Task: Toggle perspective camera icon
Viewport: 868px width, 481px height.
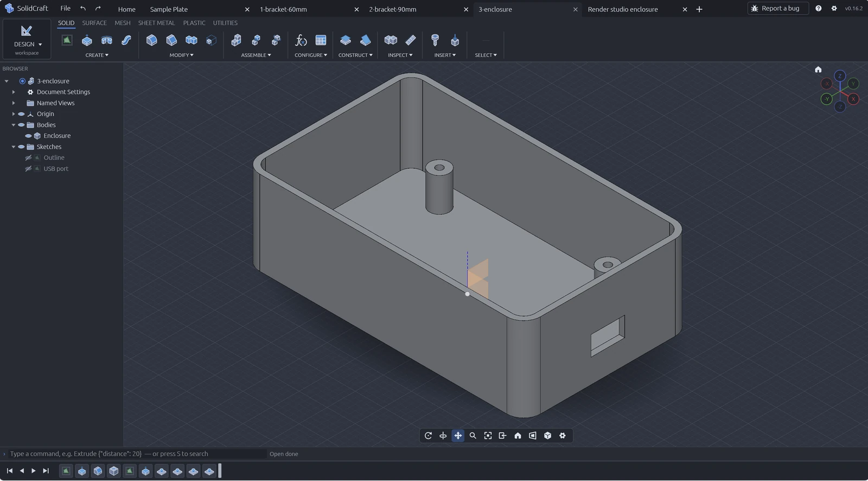Action: [x=533, y=435]
